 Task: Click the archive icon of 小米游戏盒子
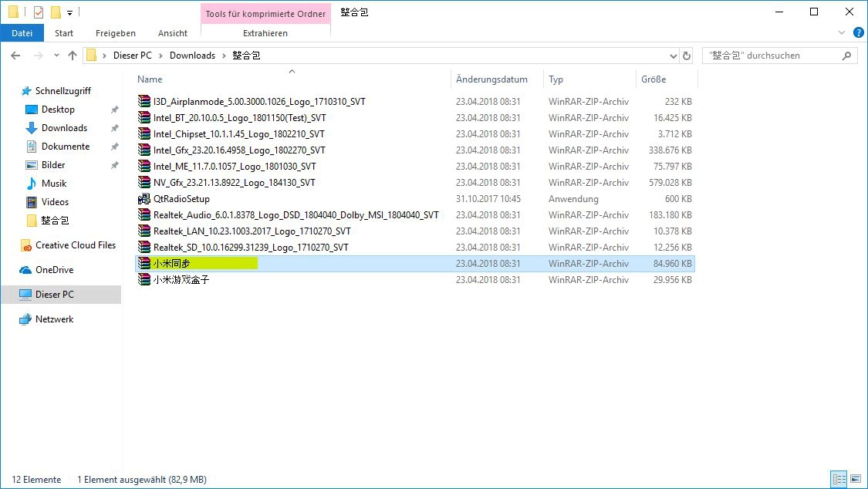pyautogui.click(x=144, y=279)
